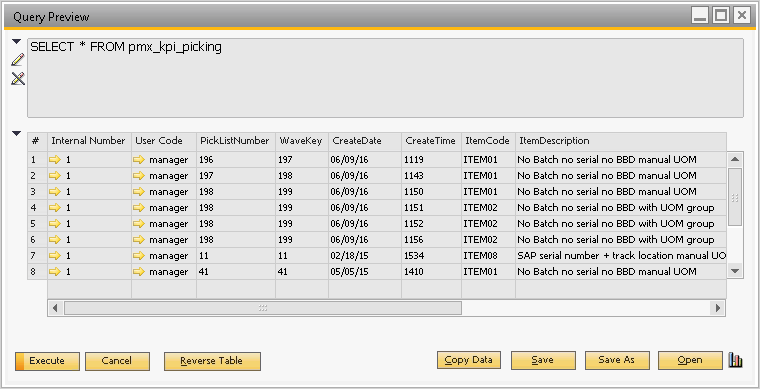The image size is (760, 389).
Task: Click the Copy Data button
Action: pos(469,360)
